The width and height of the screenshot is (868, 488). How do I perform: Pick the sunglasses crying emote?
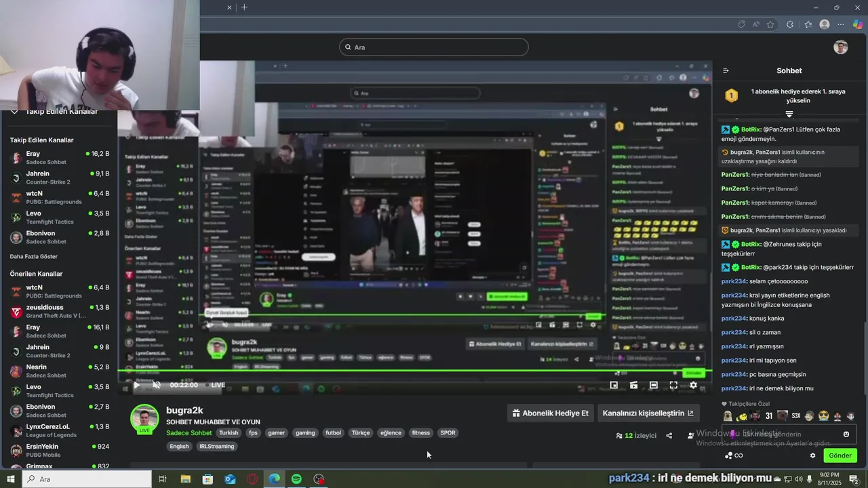click(x=823, y=416)
